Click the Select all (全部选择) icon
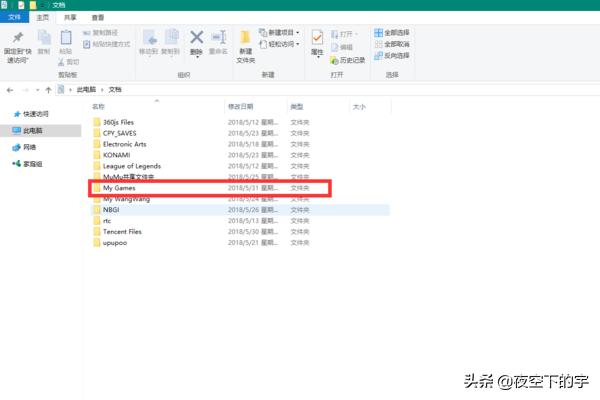The height and width of the screenshot is (400, 600). (397, 32)
